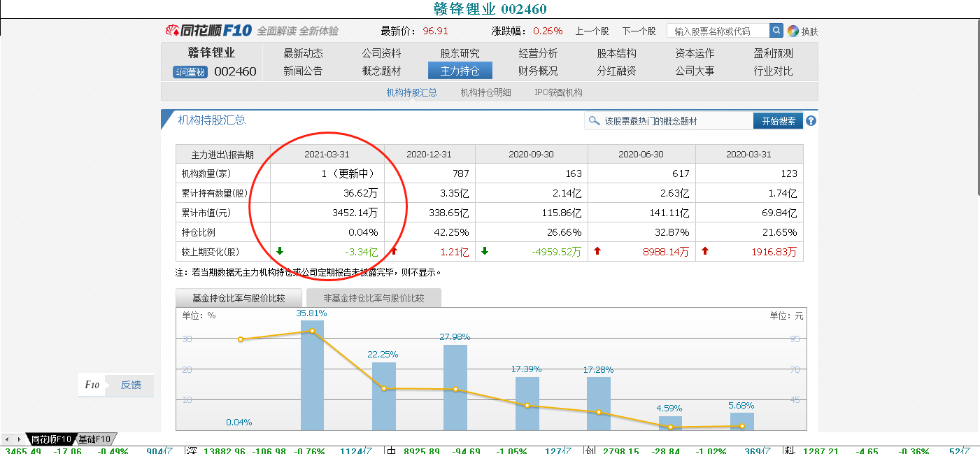
Task: Click the previous tab arrow at bottom left
Action: point(8,439)
